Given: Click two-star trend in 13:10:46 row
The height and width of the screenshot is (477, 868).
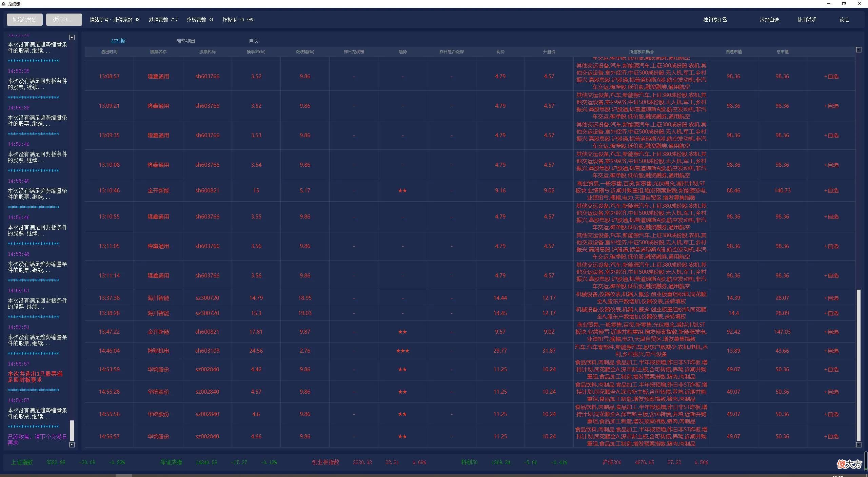Looking at the screenshot, I should point(402,190).
